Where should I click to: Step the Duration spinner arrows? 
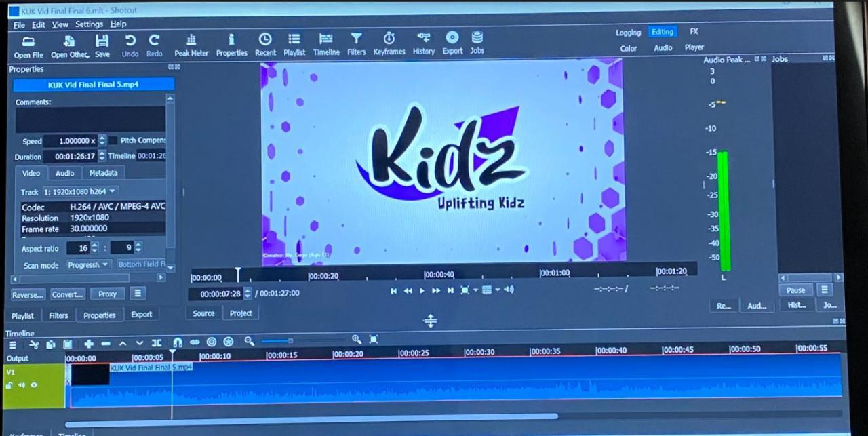102,157
